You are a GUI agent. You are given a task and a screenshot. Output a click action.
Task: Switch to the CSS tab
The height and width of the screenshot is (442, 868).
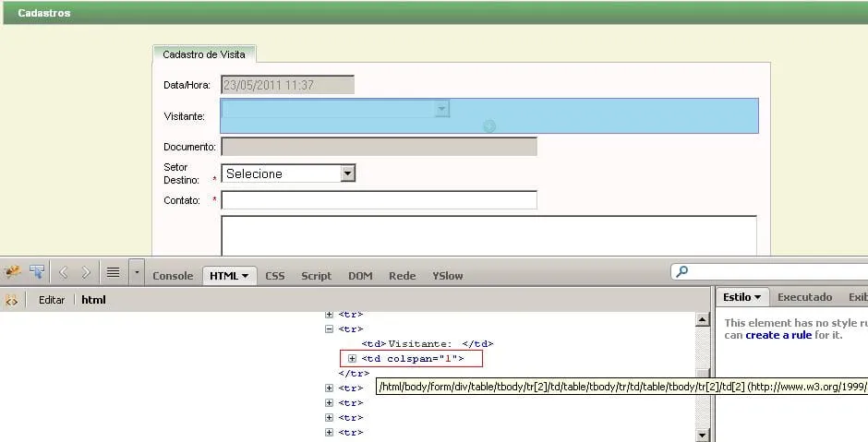coord(274,276)
